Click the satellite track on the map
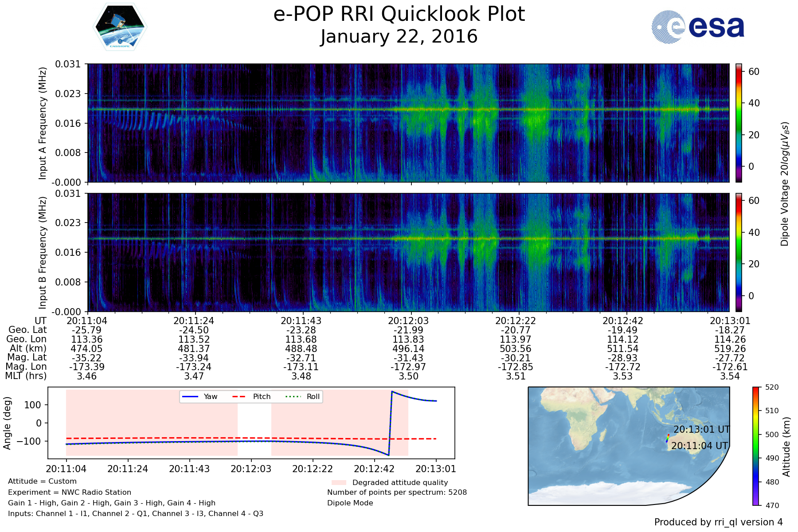This screenshot has height=532, width=798. pos(667,438)
